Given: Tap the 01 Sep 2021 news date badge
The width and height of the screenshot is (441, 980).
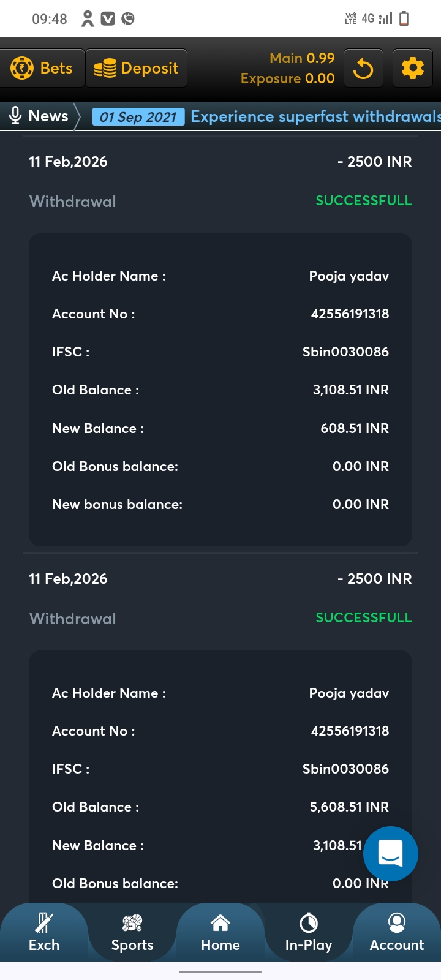Looking at the screenshot, I should click(x=138, y=117).
